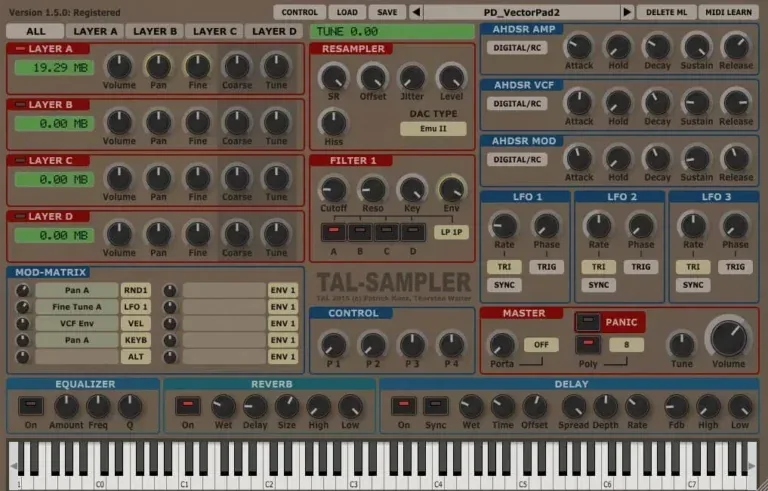Open the Porta OFF mode dropdown

point(541,345)
